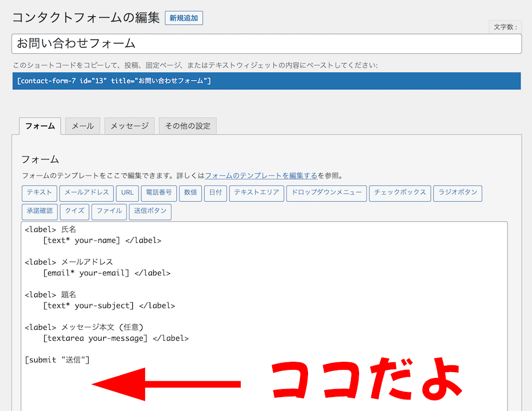Image resolution: width=532 pixels, height=411 pixels.
Task: Insert a テキスト tag
Action: click(x=39, y=193)
